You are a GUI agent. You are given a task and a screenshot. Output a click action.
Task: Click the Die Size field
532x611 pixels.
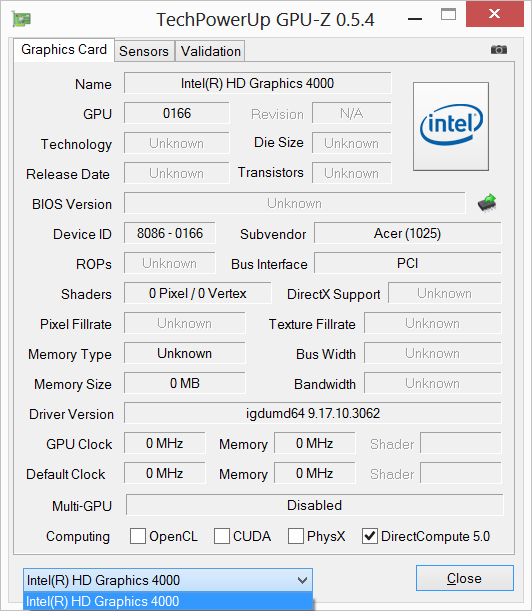click(352, 143)
